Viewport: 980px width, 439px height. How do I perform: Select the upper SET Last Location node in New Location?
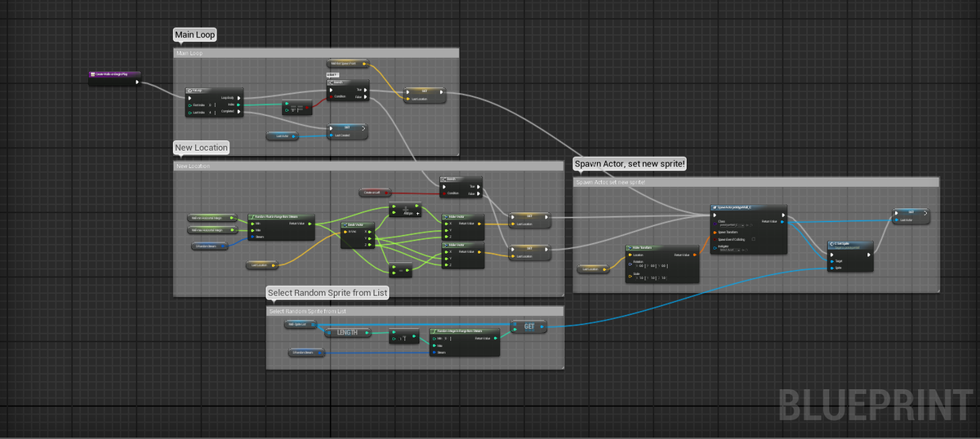[x=530, y=220]
